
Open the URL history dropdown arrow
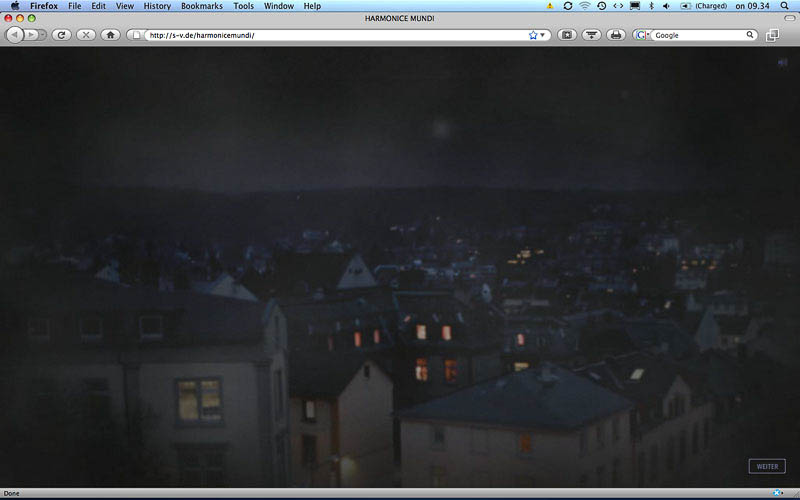(543, 35)
